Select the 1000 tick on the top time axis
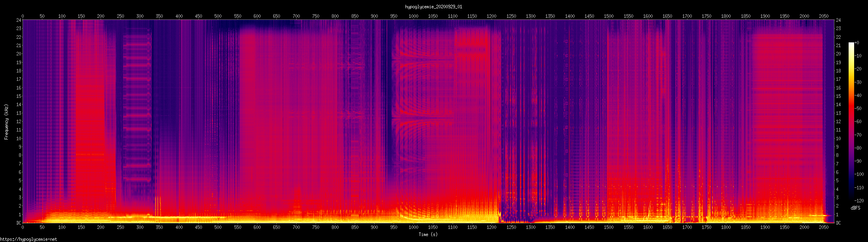Viewport: 868px width, 242px height. coord(413,16)
